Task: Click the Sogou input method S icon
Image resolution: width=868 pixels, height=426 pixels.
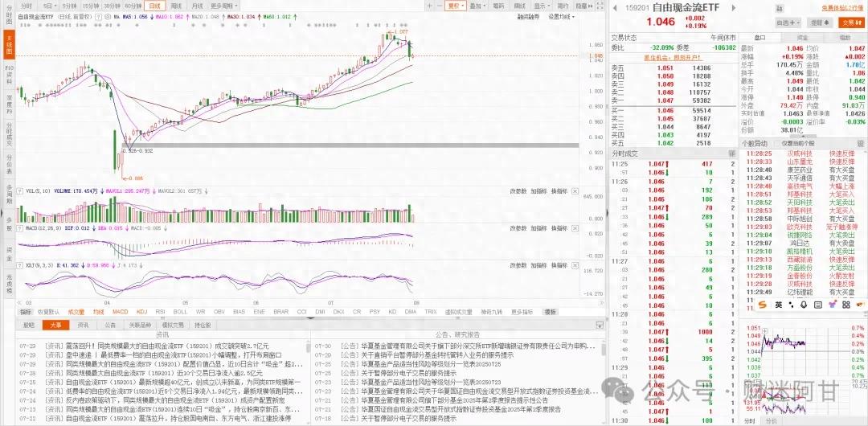Action: 762,305
